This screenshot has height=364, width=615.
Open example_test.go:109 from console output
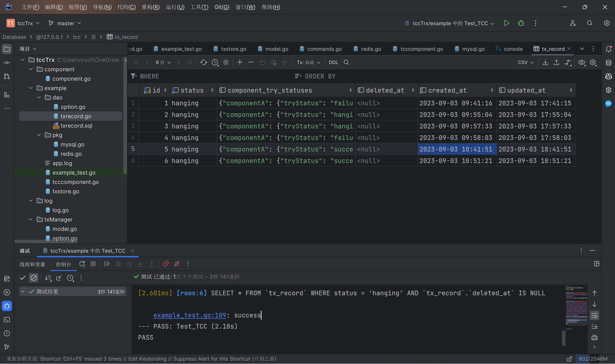click(190, 315)
